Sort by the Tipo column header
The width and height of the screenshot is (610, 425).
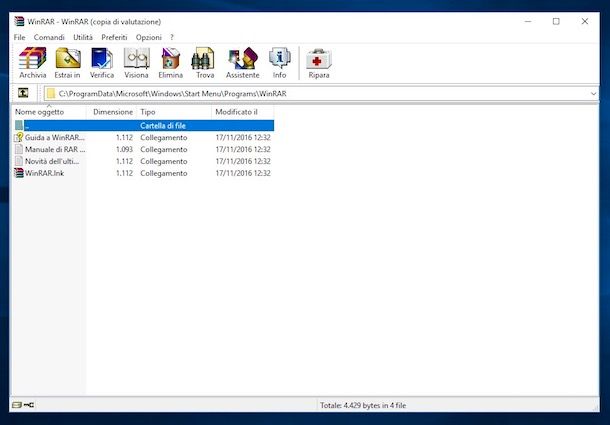pos(174,112)
